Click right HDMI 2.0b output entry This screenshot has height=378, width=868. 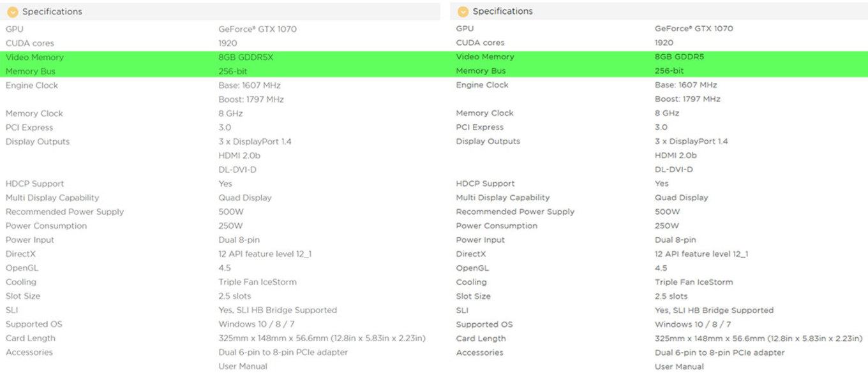[x=675, y=156]
